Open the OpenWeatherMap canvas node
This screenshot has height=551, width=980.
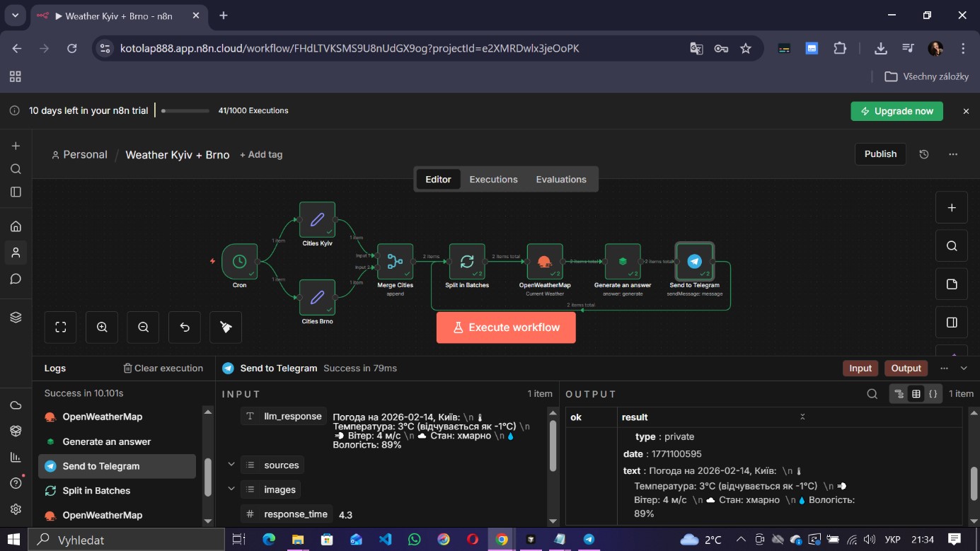tap(545, 262)
